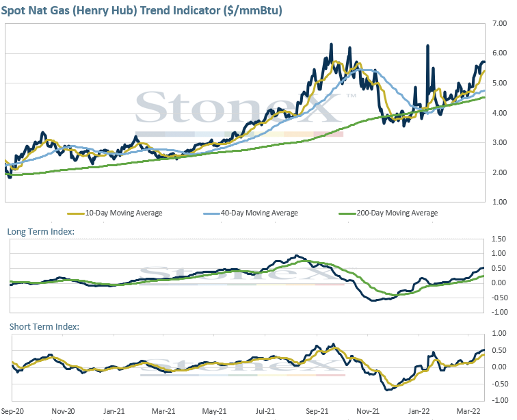517x420 pixels.
Task: Click the Jul-21 date axis label
Action: coord(265,411)
